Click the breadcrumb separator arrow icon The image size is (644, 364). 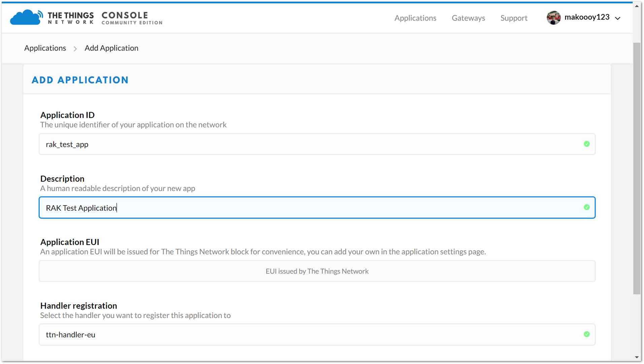coord(75,49)
